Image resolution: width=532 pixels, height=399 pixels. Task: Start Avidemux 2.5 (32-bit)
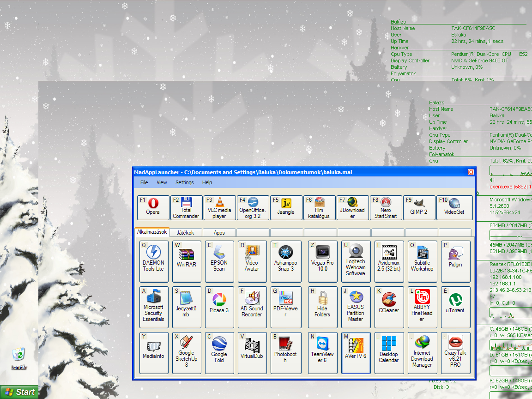click(389, 261)
